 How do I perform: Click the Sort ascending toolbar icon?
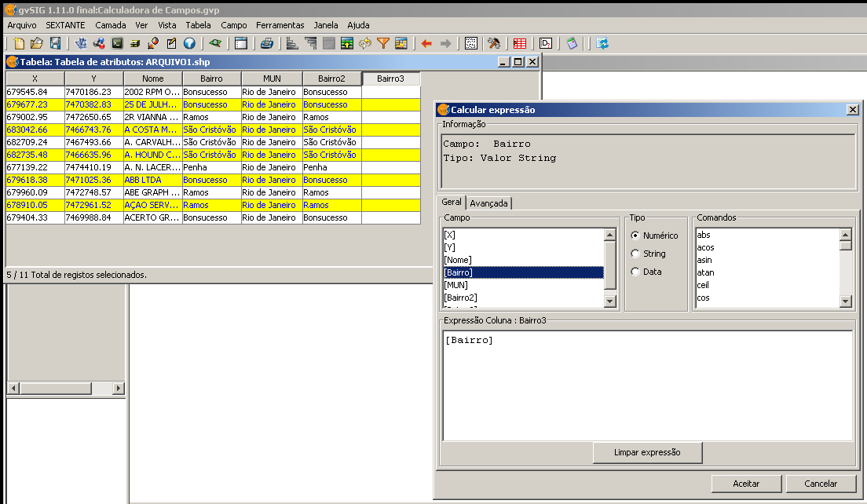coord(292,44)
